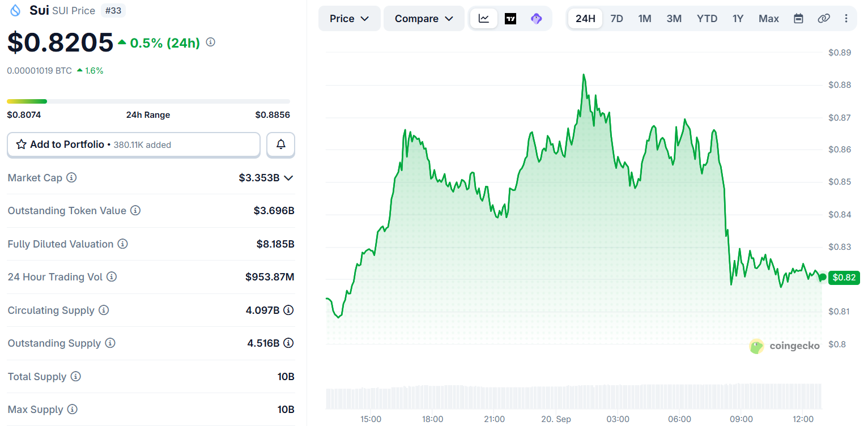This screenshot has width=868, height=426.
Task: Click the $0.8856 range high value
Action: tap(273, 114)
